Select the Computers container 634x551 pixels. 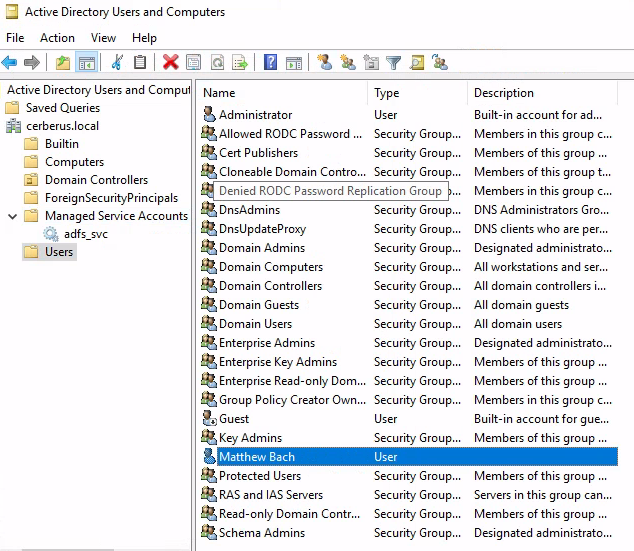click(74, 162)
